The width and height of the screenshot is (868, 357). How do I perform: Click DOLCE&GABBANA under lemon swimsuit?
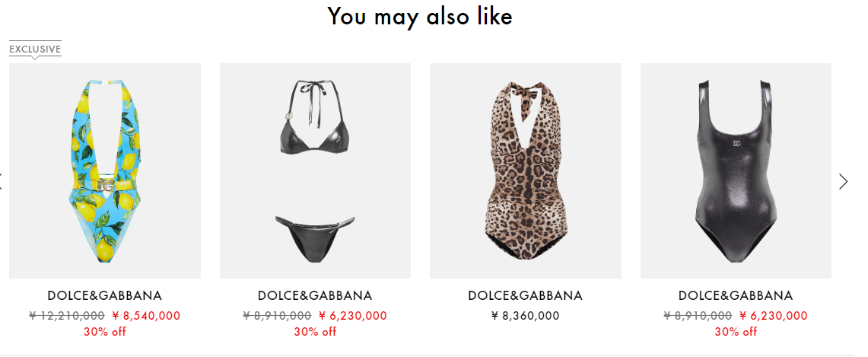coord(105,295)
